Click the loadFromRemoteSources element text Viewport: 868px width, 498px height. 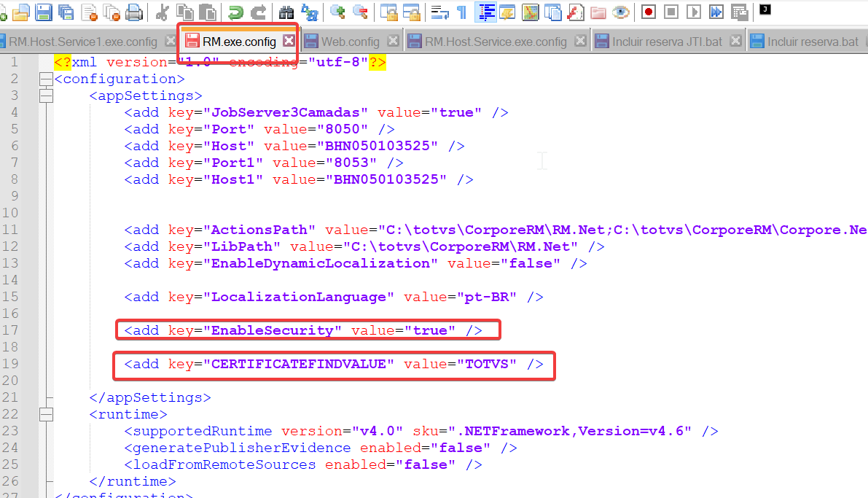pyautogui.click(x=224, y=464)
